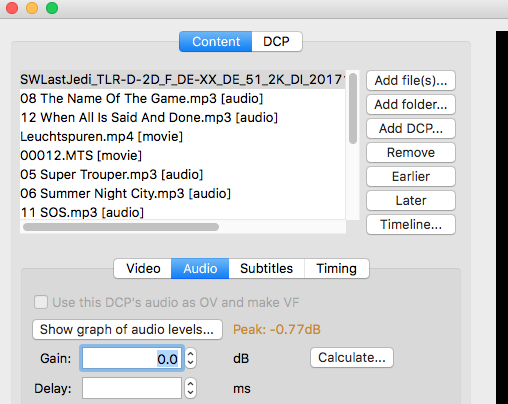The height and width of the screenshot is (404, 508).
Task: Click the content list vertical scrollbar
Action: 353,108
